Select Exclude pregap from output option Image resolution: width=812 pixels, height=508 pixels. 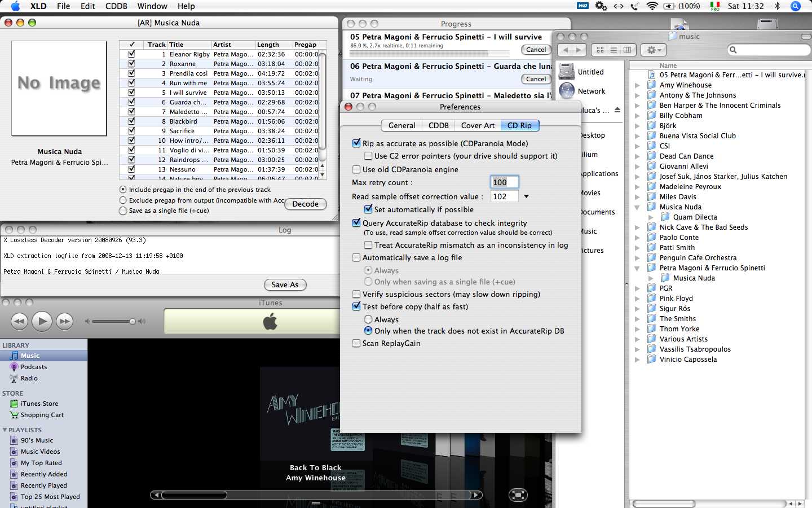coord(123,200)
